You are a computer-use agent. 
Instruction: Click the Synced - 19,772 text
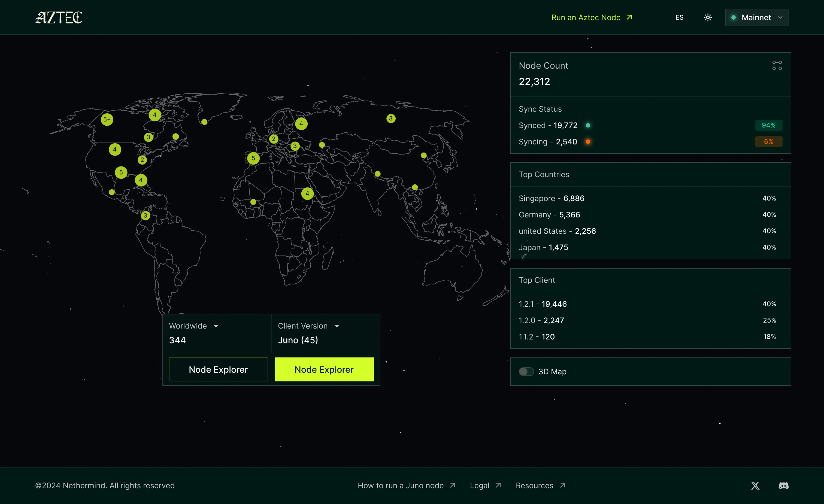548,125
